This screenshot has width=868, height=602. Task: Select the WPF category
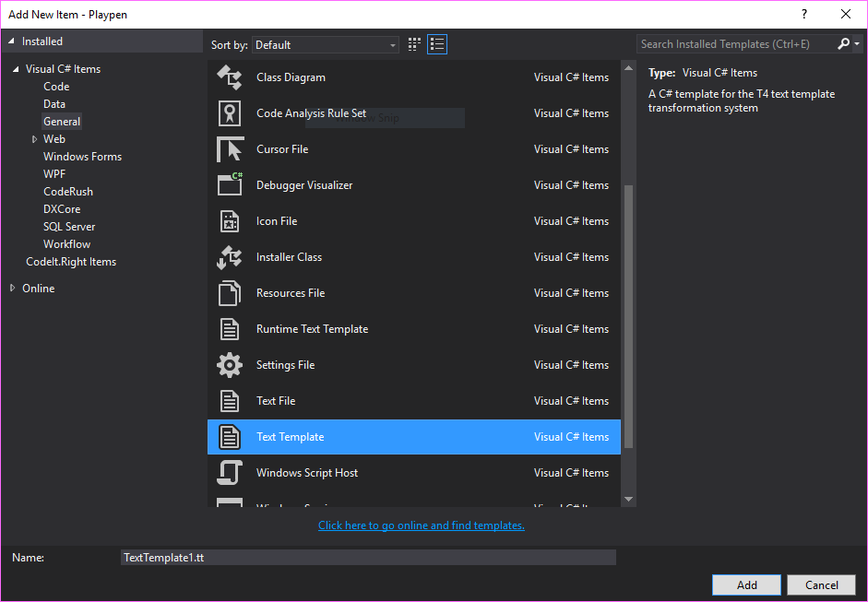pyautogui.click(x=54, y=174)
